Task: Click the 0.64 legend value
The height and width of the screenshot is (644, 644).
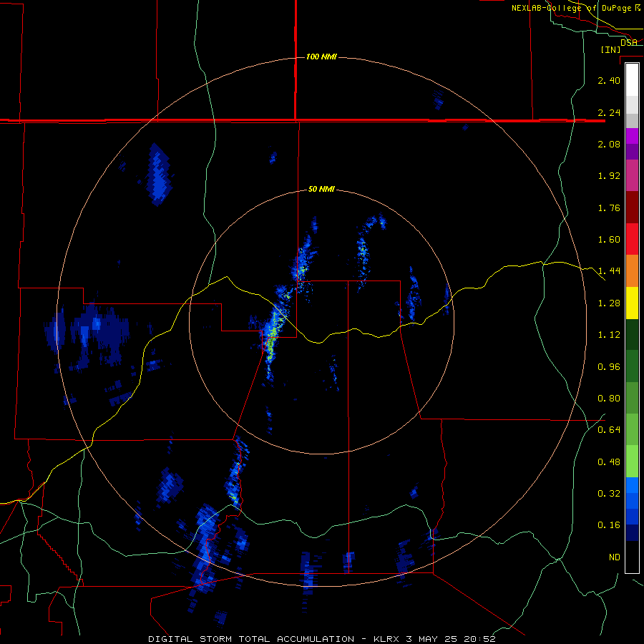Action: click(609, 430)
